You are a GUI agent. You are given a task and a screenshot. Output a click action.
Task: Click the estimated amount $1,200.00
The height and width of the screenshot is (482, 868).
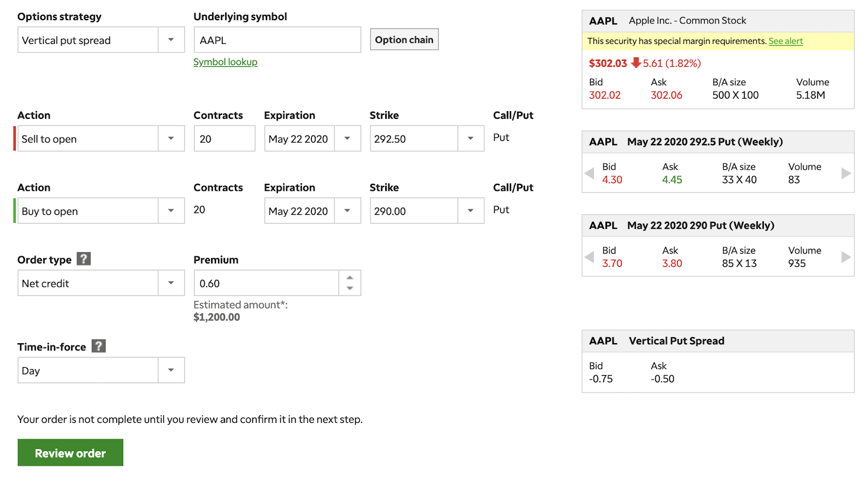coord(216,317)
